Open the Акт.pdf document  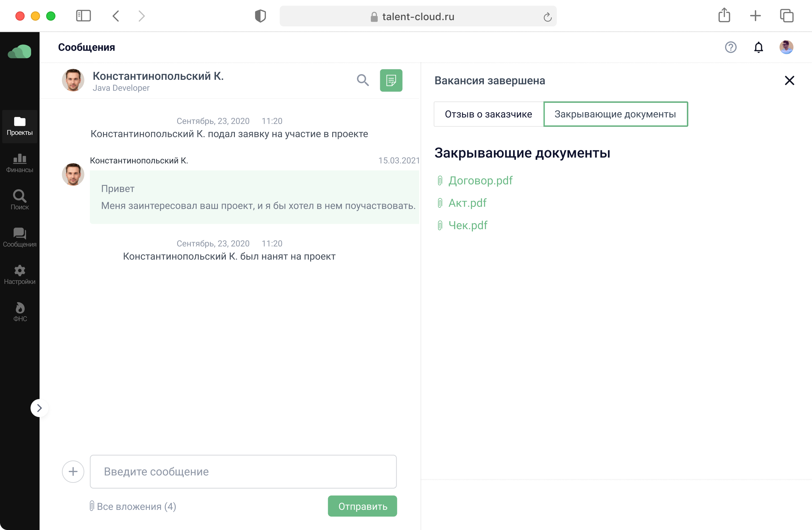467,202
